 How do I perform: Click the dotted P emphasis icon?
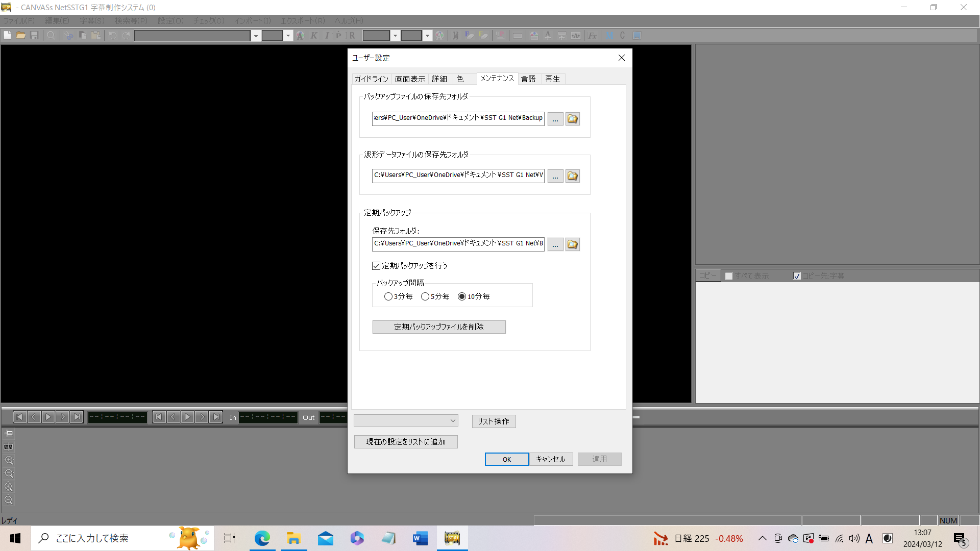pyautogui.click(x=339, y=35)
